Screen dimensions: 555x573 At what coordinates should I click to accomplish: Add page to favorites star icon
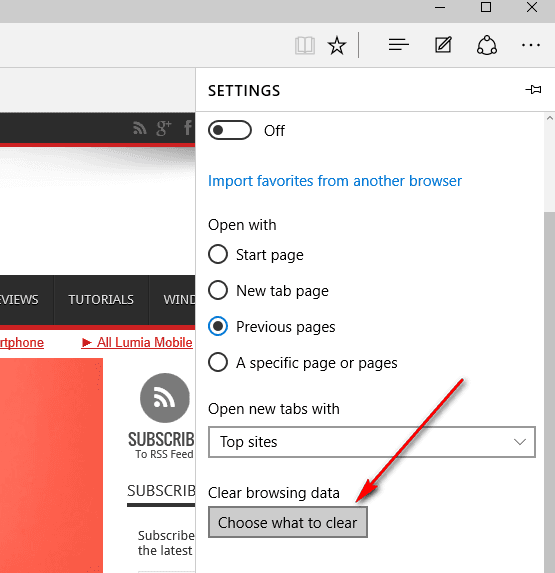pos(337,46)
